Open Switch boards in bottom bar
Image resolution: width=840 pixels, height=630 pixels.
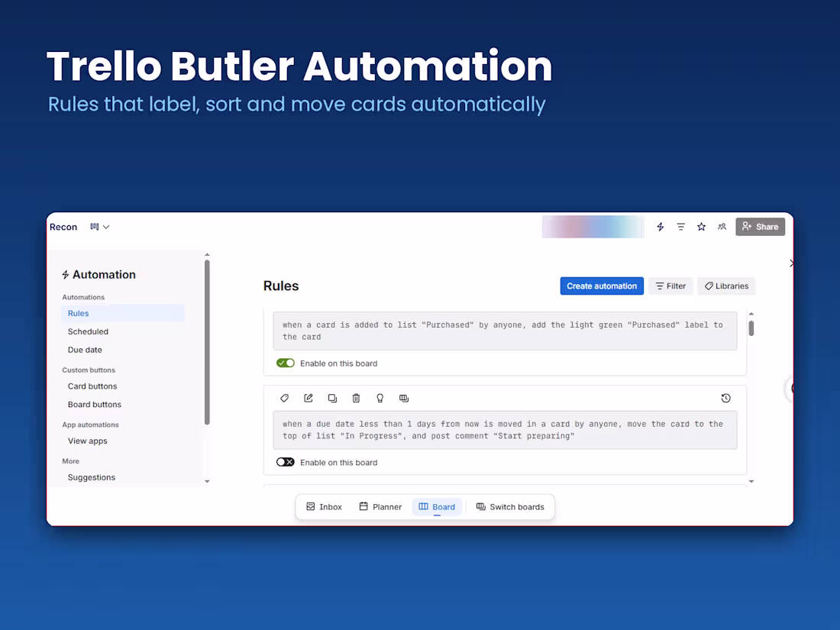[510, 507]
